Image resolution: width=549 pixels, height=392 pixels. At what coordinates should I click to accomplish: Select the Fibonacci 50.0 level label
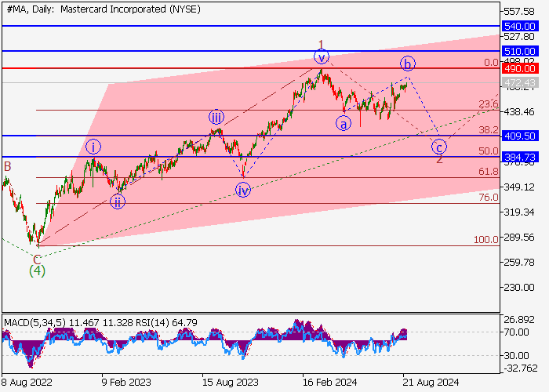pos(489,151)
